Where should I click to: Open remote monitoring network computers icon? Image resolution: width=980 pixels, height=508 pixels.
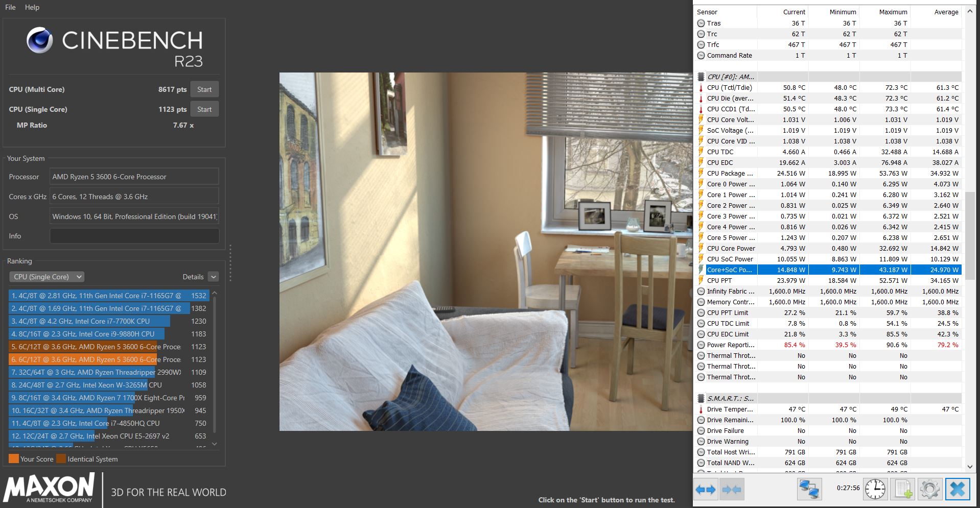pyautogui.click(x=809, y=489)
